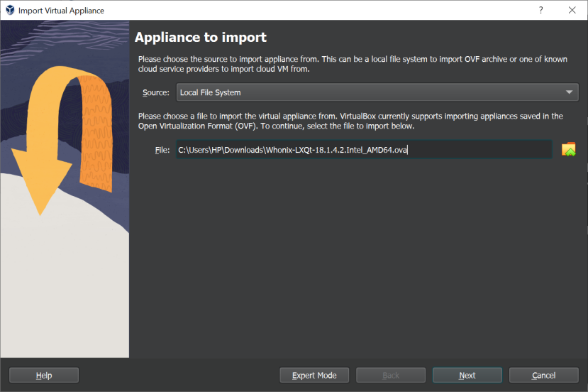The height and width of the screenshot is (392, 588).
Task: Close the Import Virtual Appliance dialog
Action: pyautogui.click(x=572, y=10)
